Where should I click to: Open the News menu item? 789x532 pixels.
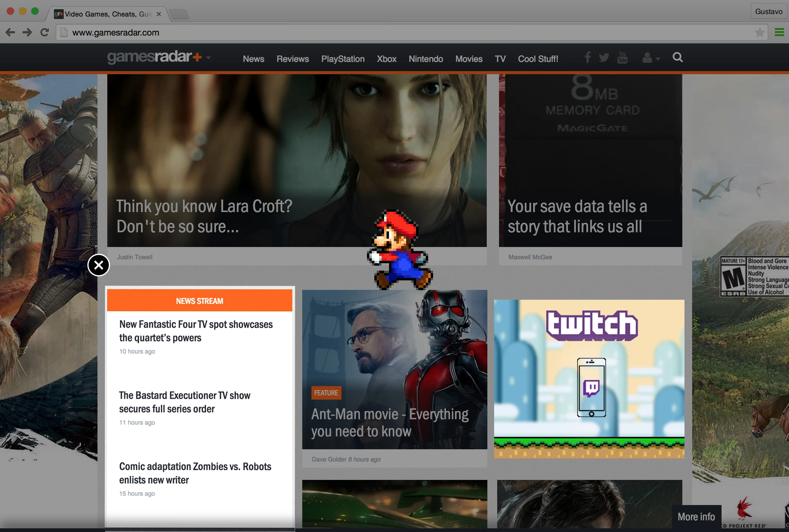coord(253,59)
